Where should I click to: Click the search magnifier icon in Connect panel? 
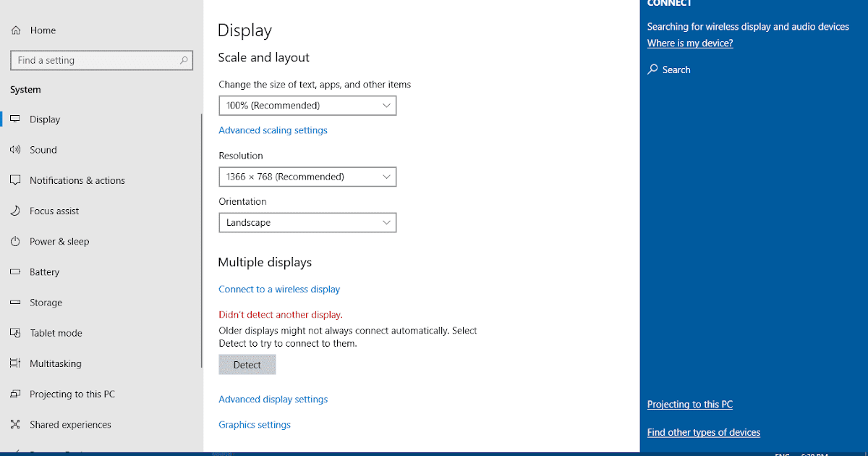point(652,69)
